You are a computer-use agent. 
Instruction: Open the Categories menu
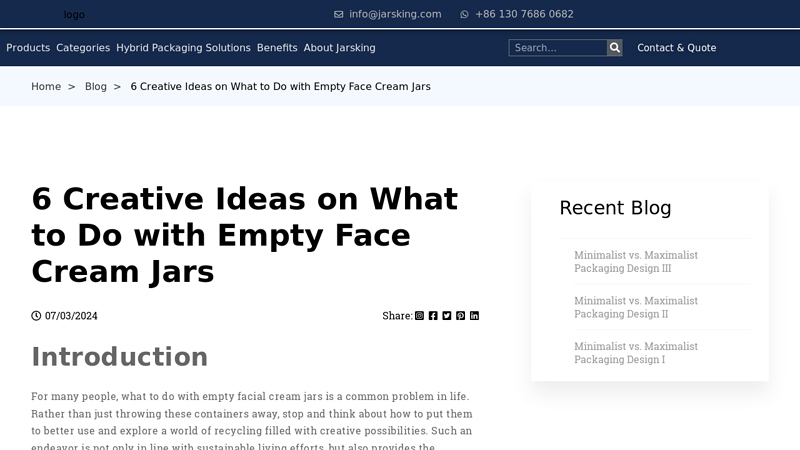pyautogui.click(x=83, y=48)
